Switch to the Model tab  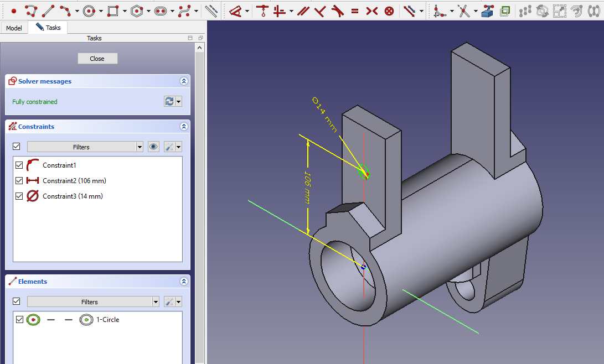click(x=14, y=28)
